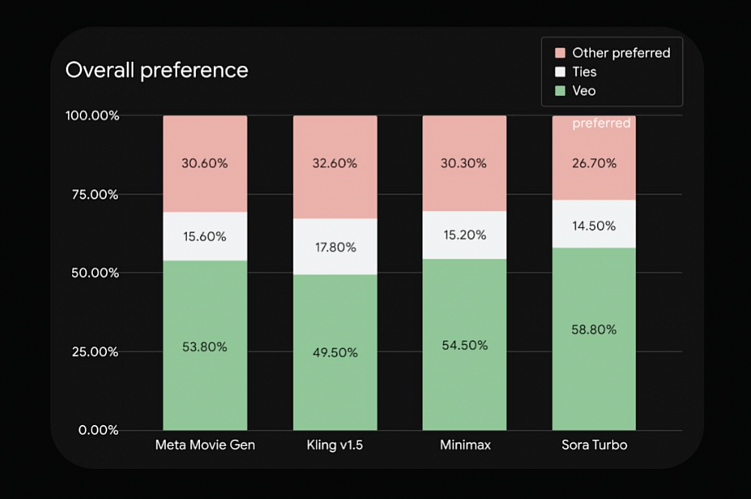
Task: Select the Other preferred legend label
Action: tap(620, 52)
